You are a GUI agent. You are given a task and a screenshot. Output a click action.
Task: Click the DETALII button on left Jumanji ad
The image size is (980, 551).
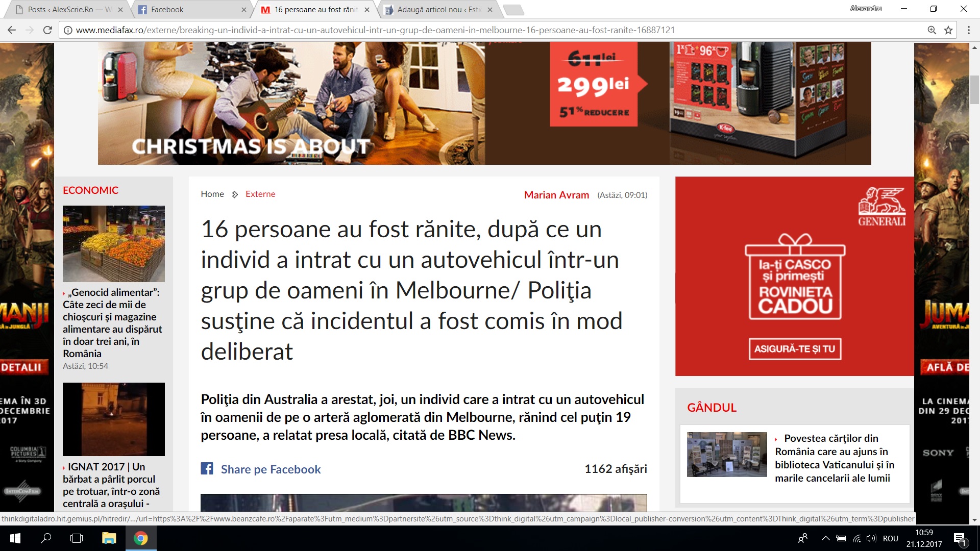(24, 367)
